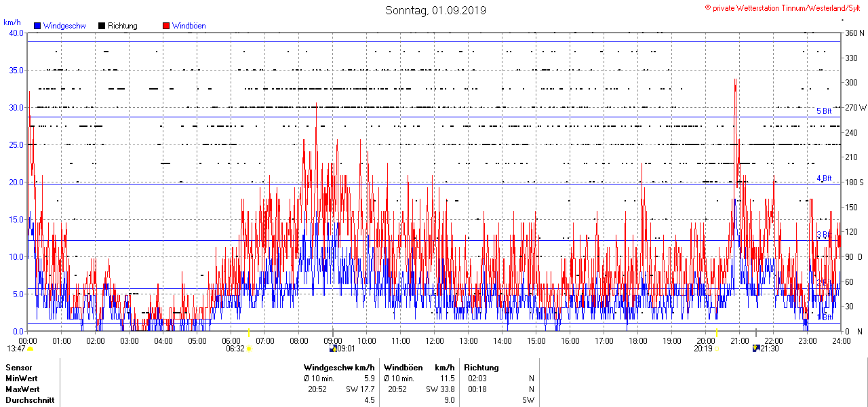
Task: Click the yellow sun icon beside 13:47
Action: (x=31, y=349)
